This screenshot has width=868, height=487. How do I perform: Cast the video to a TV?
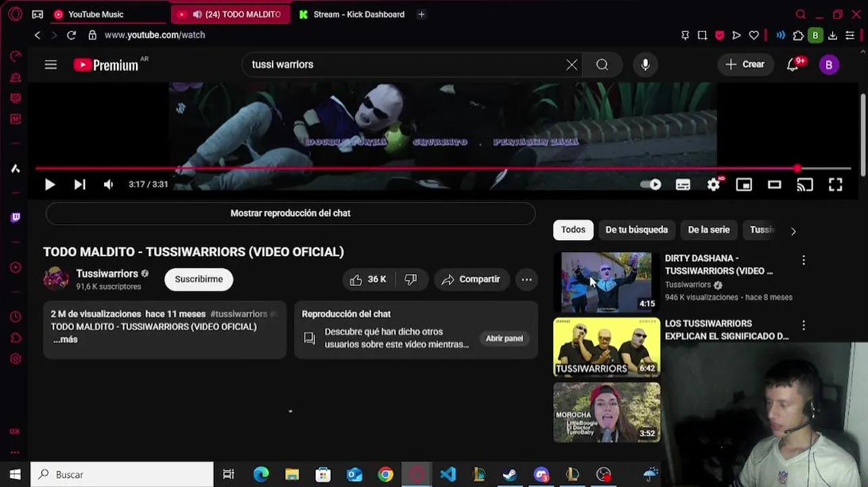point(804,185)
